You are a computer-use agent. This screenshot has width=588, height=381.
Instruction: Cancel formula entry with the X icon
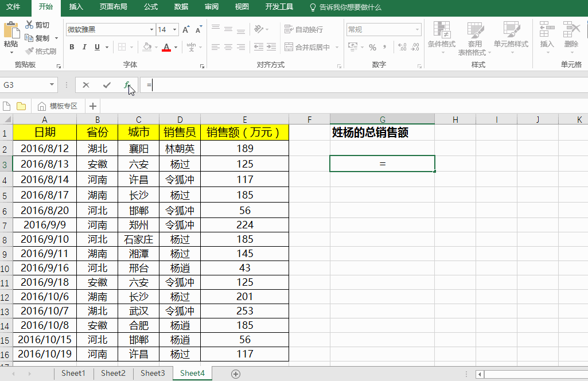click(x=86, y=85)
